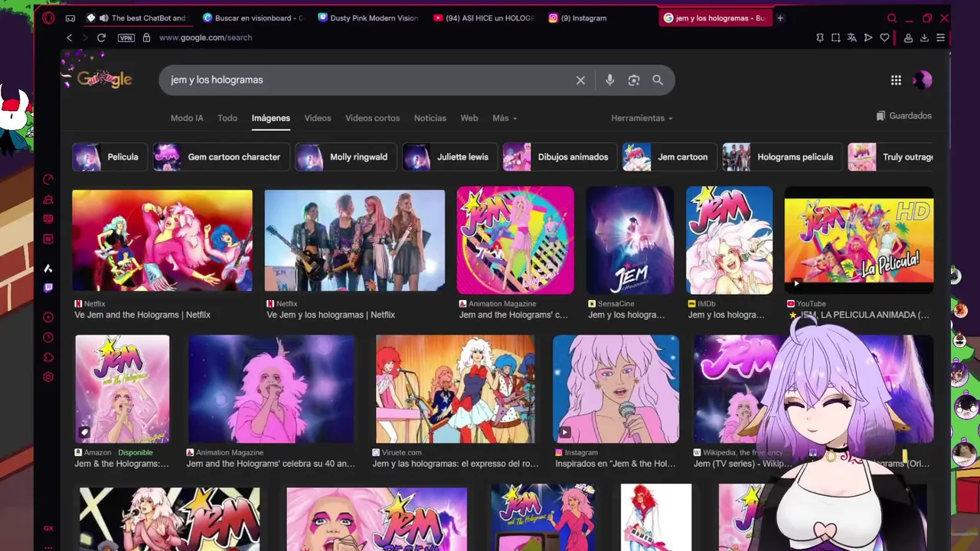Reload the page with the refresh button
Image resolution: width=980 pixels, height=551 pixels.
point(101,37)
